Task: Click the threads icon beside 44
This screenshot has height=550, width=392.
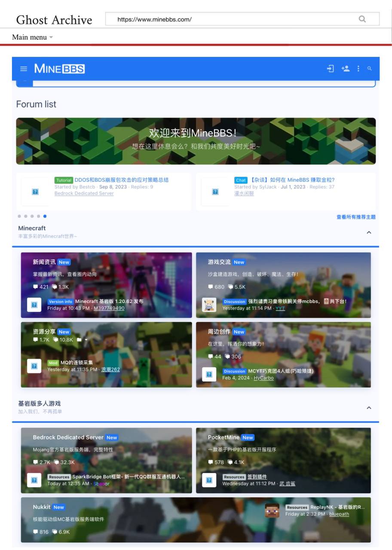Action: click(210, 357)
